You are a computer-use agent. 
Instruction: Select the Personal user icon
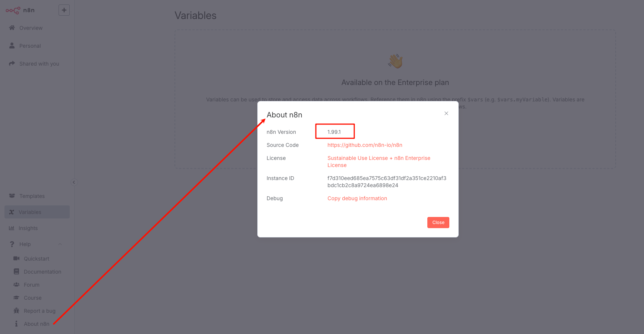coord(12,45)
